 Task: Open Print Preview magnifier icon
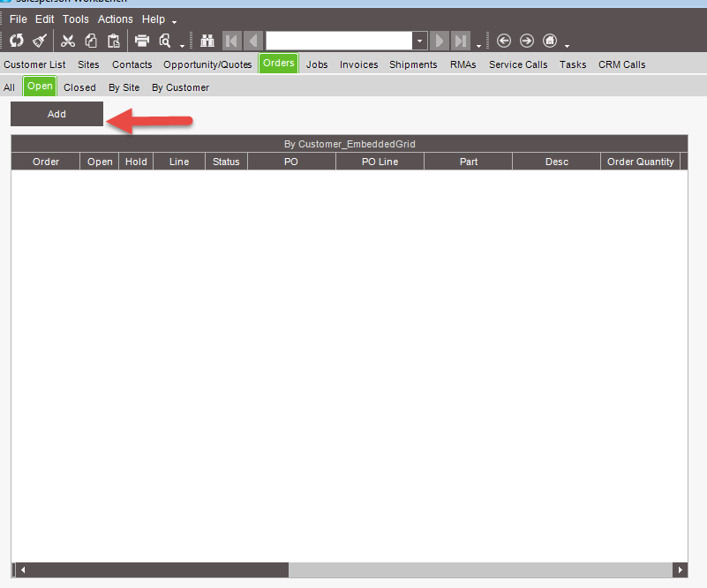(165, 41)
